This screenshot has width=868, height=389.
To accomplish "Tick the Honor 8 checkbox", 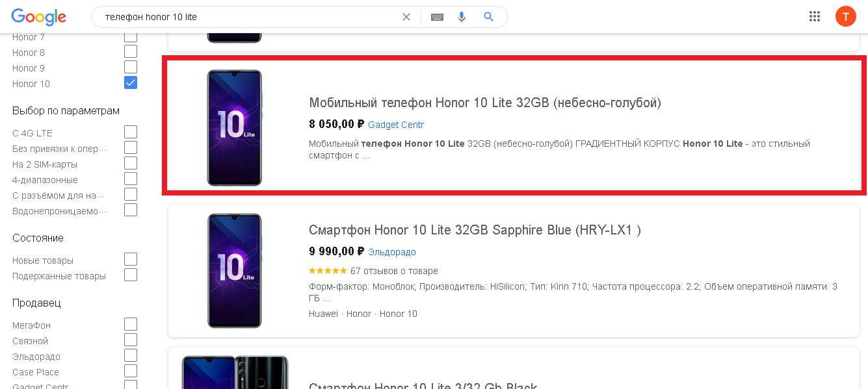I will click(x=131, y=52).
